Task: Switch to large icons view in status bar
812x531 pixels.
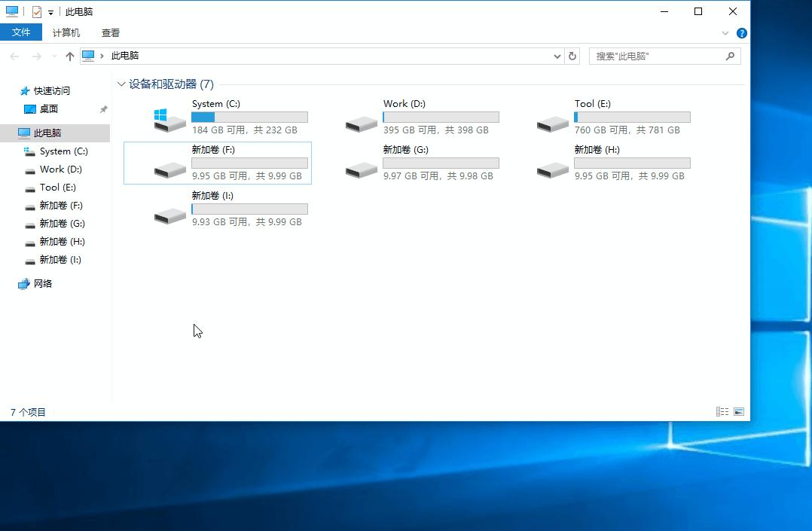Action: [739, 411]
